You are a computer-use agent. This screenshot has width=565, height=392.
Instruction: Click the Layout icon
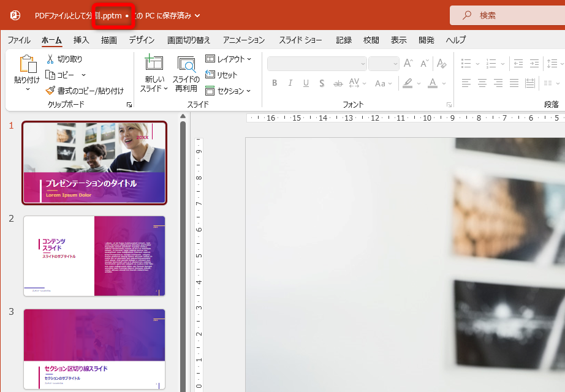(210, 59)
